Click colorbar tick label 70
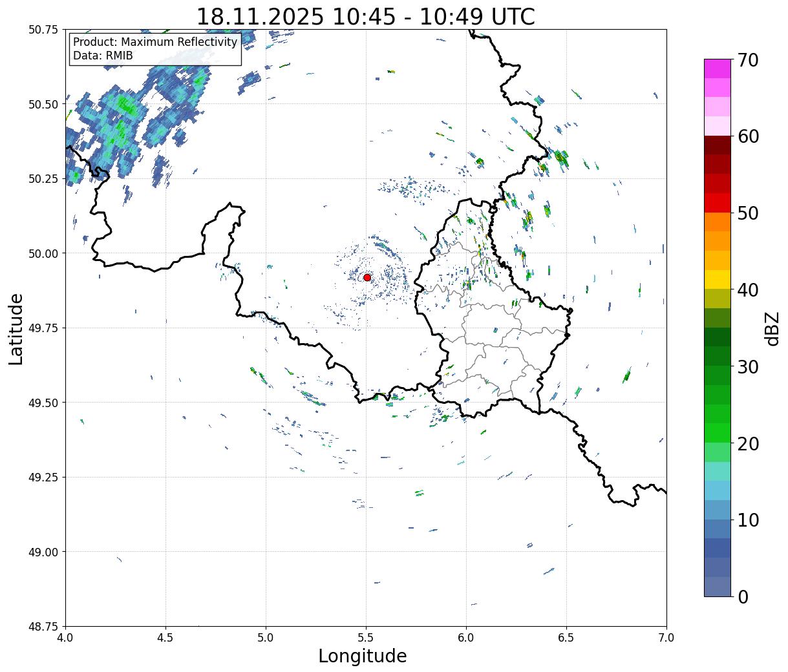 click(x=748, y=59)
